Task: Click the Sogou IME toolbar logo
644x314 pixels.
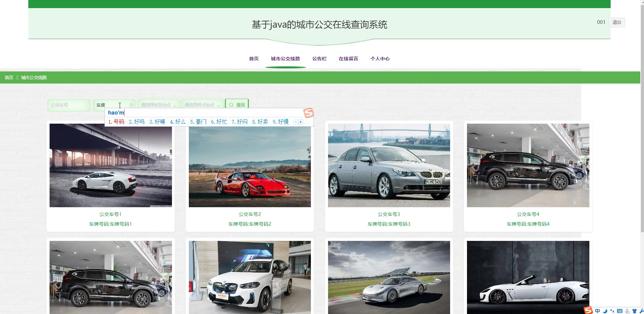Action: pyautogui.click(x=588, y=310)
